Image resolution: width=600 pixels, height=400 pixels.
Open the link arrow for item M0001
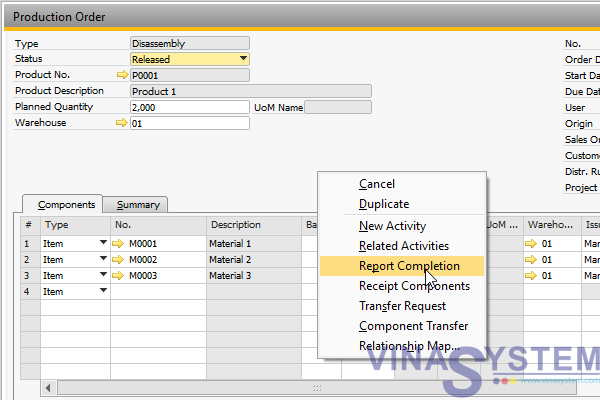(x=118, y=243)
